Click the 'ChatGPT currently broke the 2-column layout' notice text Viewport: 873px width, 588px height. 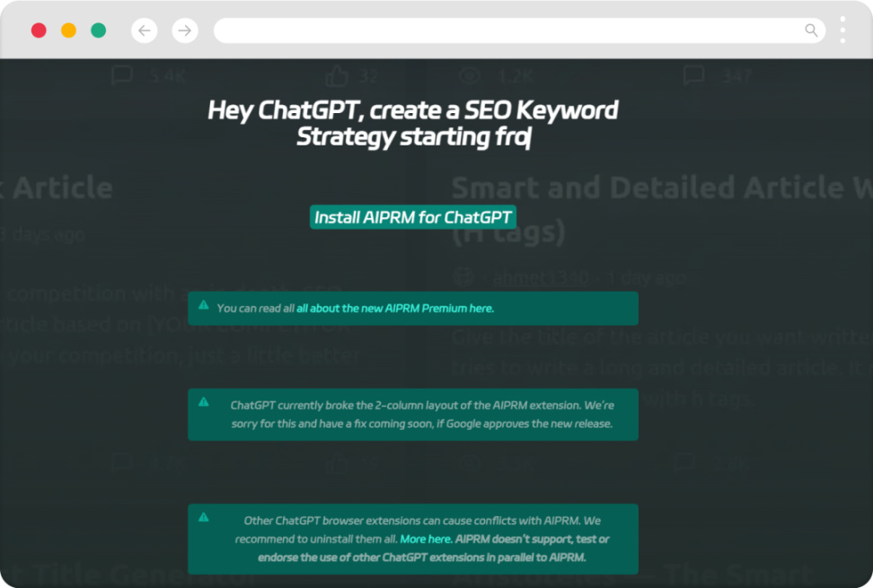click(x=422, y=415)
